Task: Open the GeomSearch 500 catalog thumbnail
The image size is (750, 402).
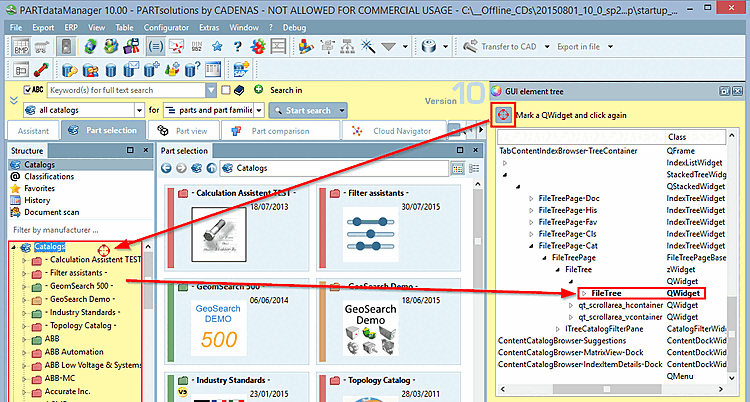Action: click(x=218, y=328)
